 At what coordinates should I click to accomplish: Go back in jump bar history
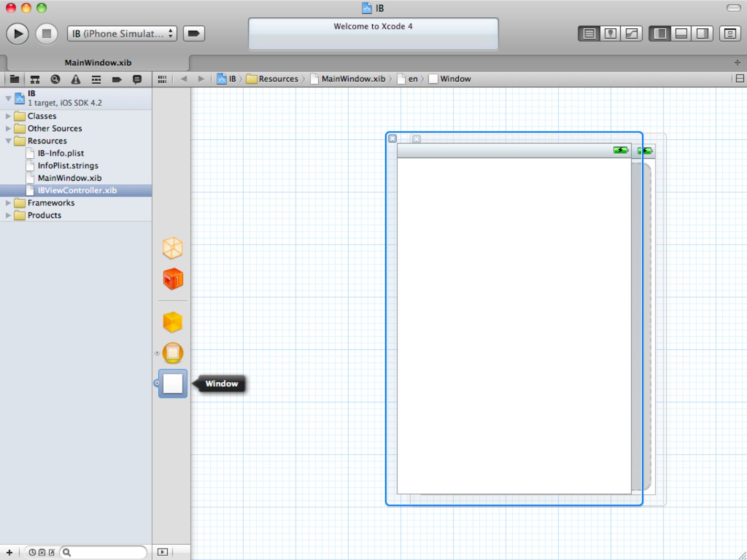183,79
